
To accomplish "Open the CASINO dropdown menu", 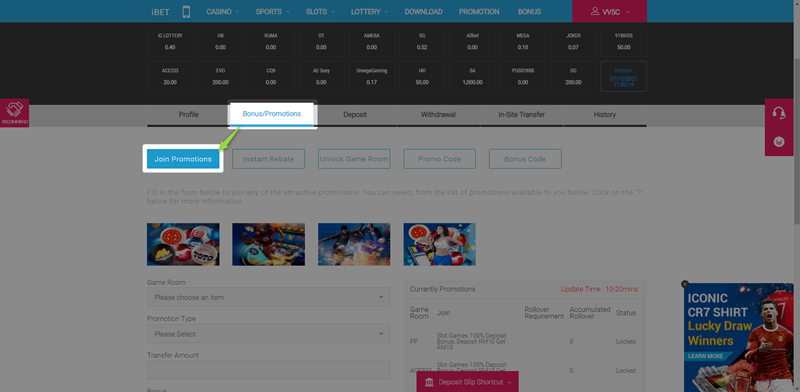I will click(223, 12).
